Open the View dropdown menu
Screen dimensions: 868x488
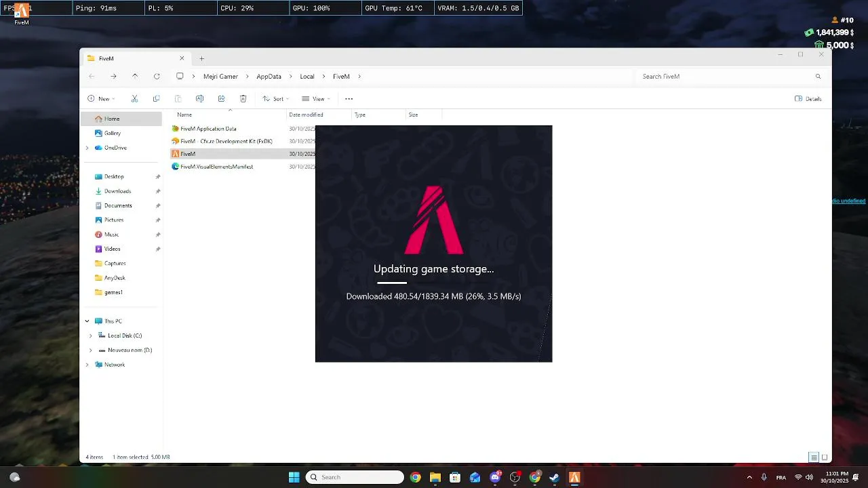pos(316,98)
